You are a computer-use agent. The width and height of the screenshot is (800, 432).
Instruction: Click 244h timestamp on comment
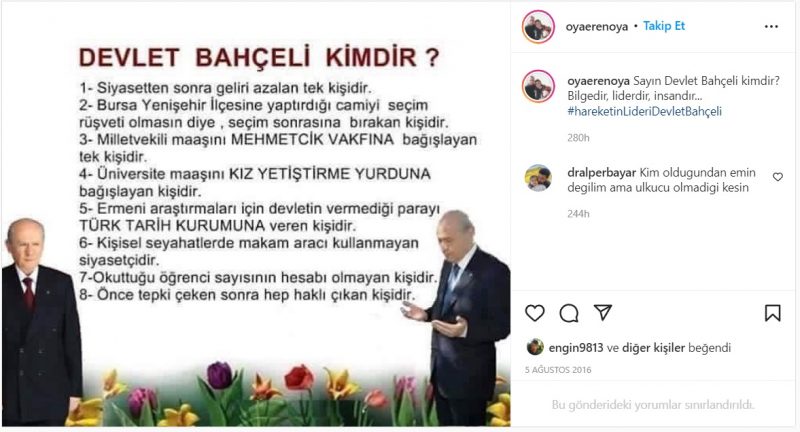(x=578, y=214)
